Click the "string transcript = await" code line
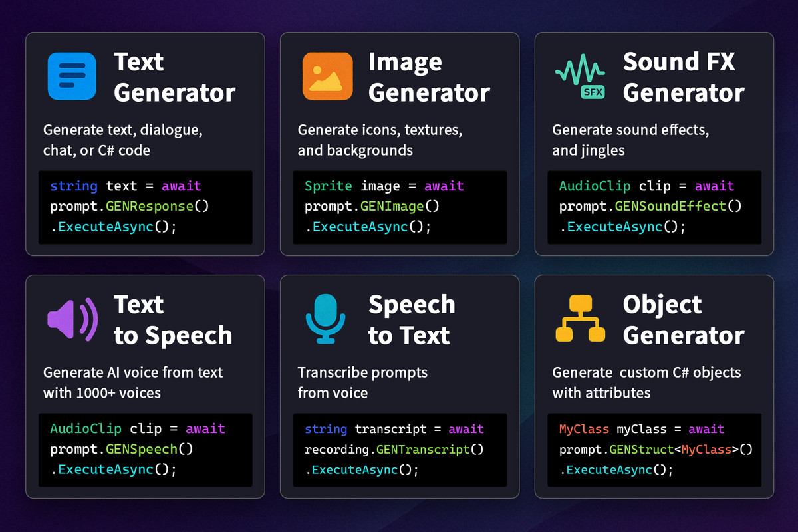 point(394,429)
